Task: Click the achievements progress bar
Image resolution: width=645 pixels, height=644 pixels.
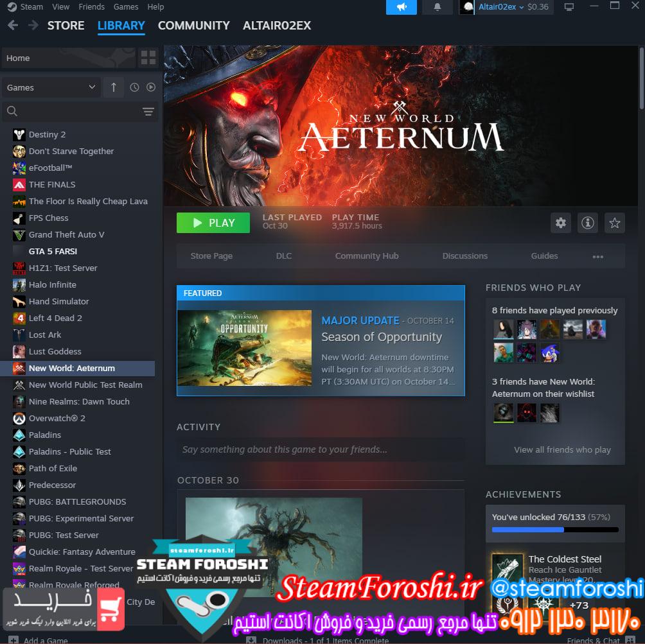Action: pos(555,530)
